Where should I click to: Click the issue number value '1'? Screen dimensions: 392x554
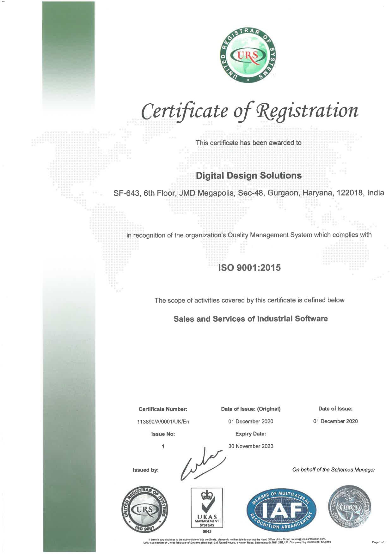163,446
